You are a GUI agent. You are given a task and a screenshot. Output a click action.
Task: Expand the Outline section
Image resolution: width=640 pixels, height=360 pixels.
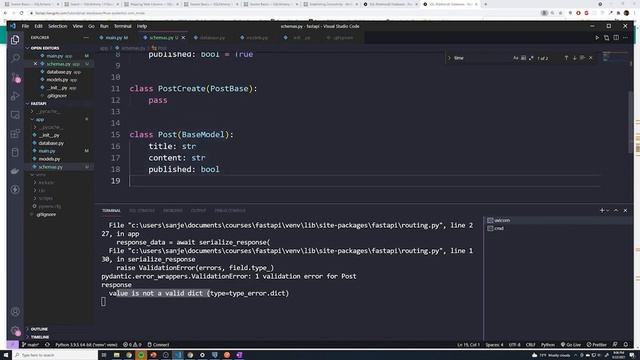pos(39,329)
